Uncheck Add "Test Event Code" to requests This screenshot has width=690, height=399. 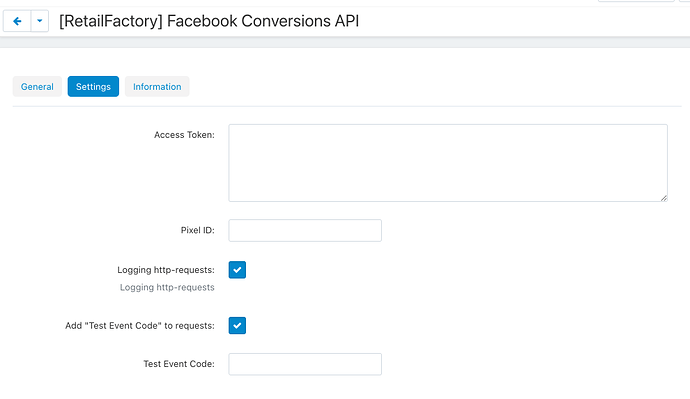point(237,326)
